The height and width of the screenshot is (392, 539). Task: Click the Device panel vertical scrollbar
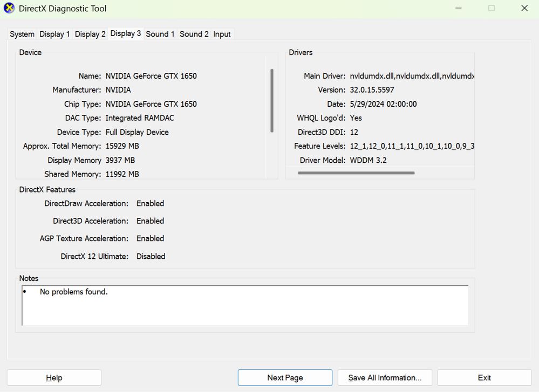coord(272,101)
